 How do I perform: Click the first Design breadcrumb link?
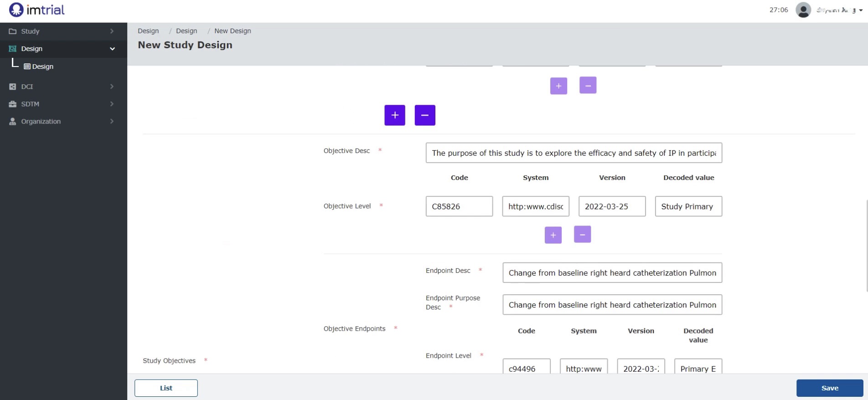148,31
